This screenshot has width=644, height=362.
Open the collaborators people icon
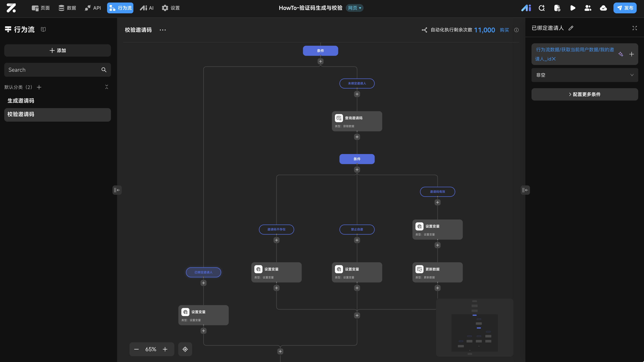[x=588, y=8]
